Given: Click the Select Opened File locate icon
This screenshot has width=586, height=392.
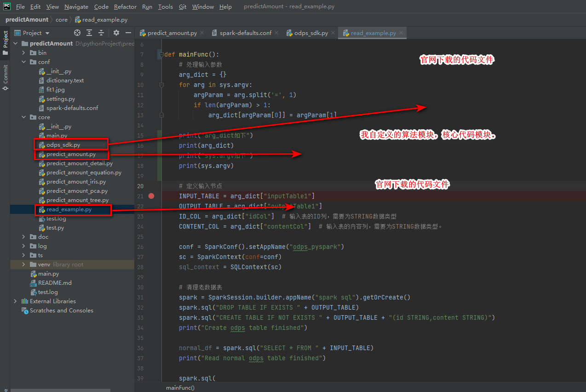Looking at the screenshot, I should 77,33.
